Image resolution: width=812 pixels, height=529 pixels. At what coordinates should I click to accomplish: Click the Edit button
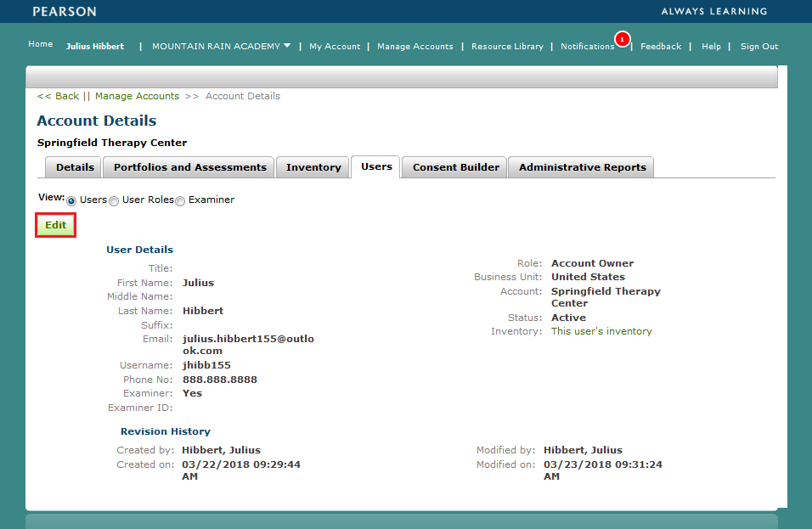tap(54, 224)
